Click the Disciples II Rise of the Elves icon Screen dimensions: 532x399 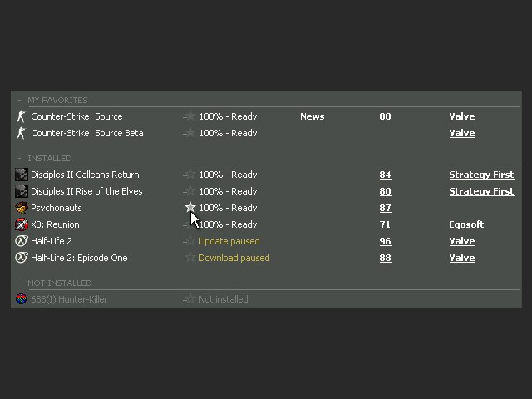coord(22,191)
